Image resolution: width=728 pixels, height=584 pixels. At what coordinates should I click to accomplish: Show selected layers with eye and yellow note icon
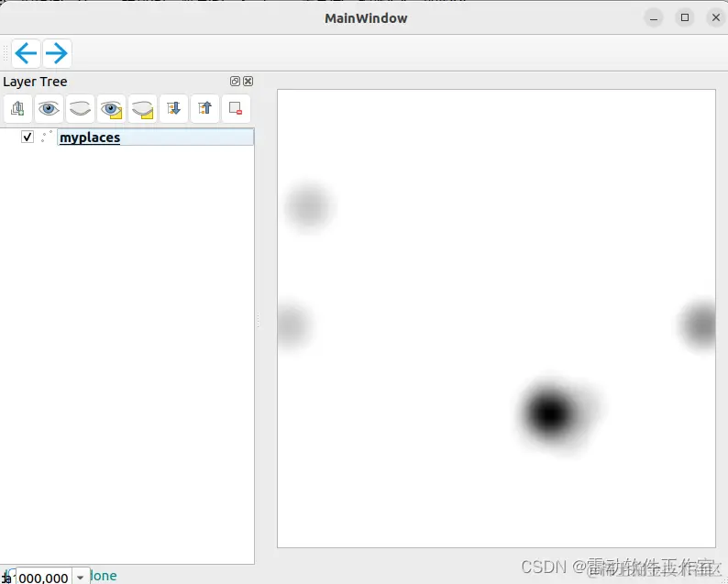pyautogui.click(x=111, y=108)
